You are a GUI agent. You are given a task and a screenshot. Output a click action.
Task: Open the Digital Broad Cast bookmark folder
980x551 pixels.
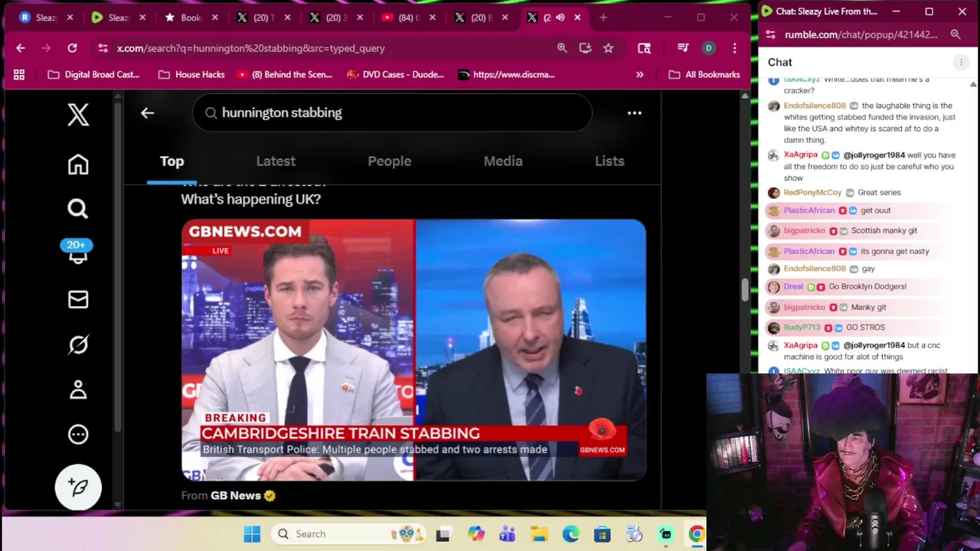pos(93,74)
